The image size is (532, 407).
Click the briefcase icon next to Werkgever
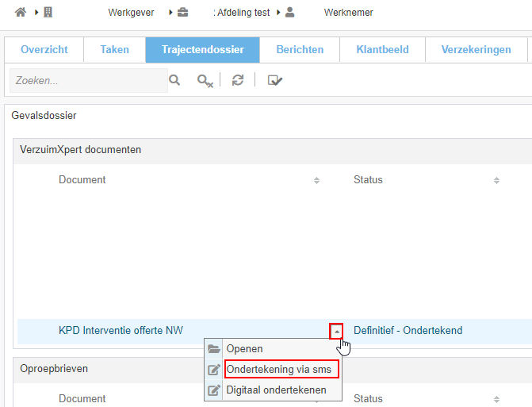[x=182, y=12]
